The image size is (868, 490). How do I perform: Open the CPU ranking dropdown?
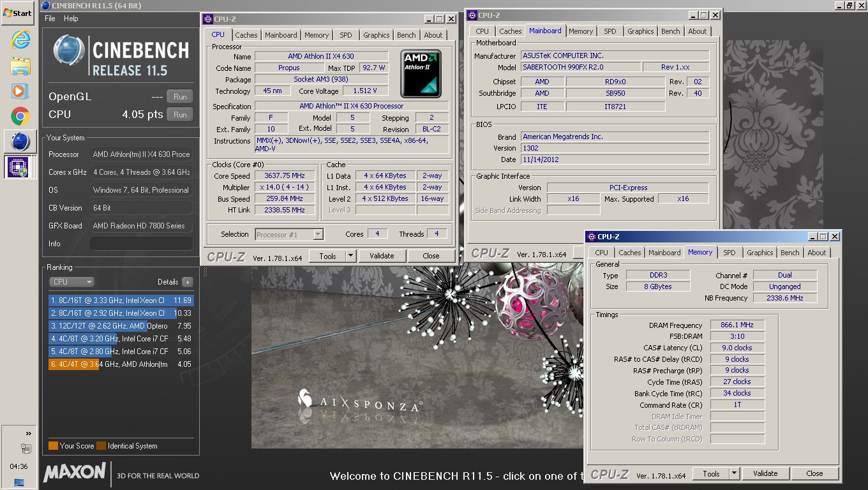pyautogui.click(x=71, y=281)
